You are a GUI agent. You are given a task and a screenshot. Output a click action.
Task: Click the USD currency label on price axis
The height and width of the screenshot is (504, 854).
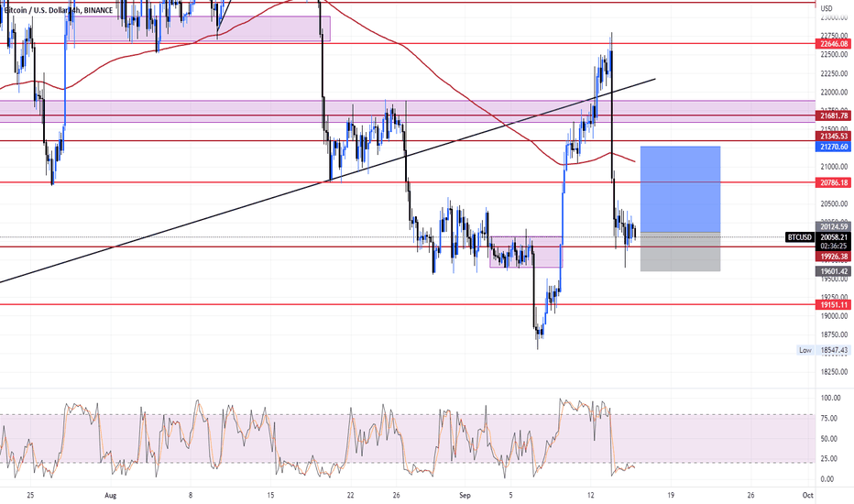827,8
